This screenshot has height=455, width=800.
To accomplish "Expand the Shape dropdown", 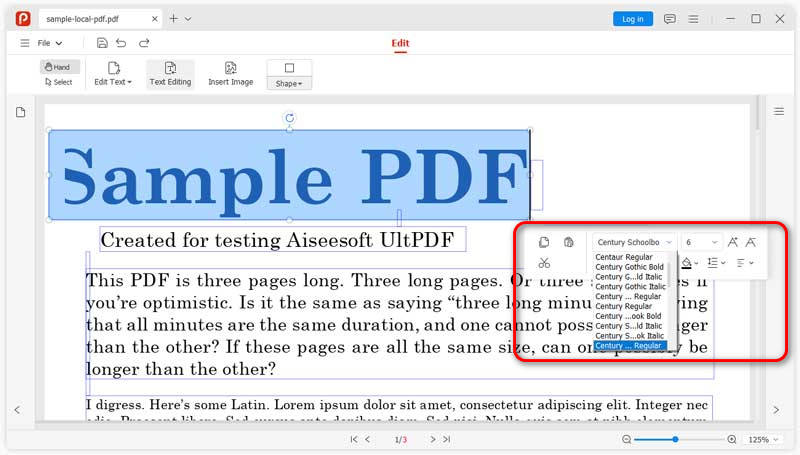I will click(x=288, y=83).
